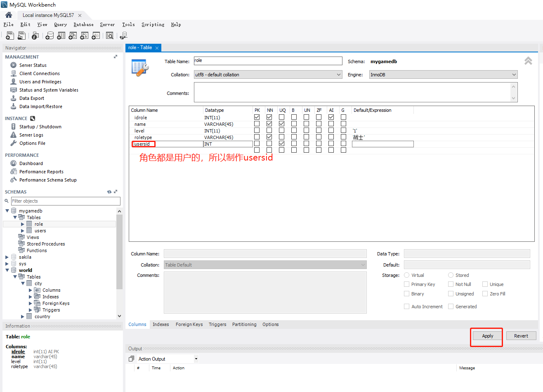543x392 pixels.
Task: Open the table Collation dropdown
Action: click(268, 75)
